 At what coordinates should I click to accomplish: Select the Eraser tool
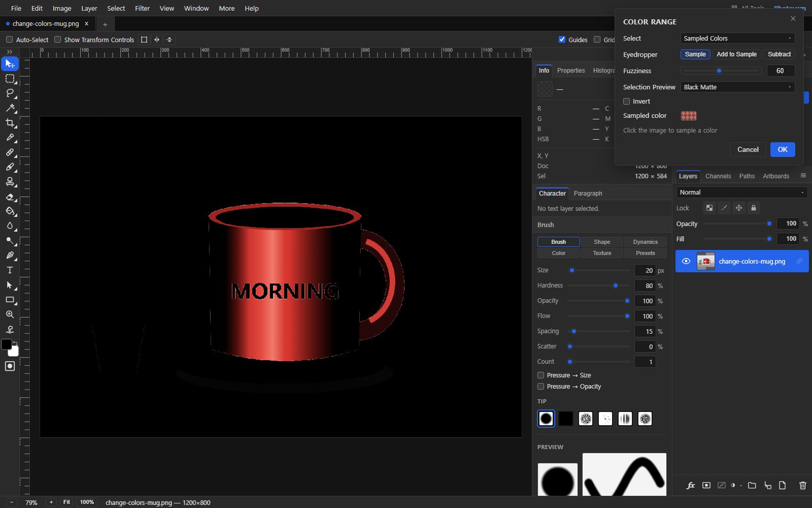10,197
